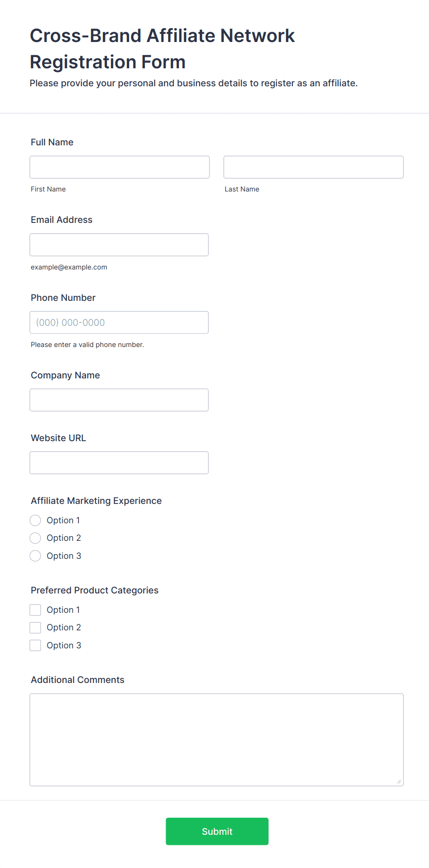Click the Phone Number field
Image resolution: width=429 pixels, height=868 pixels.
[x=119, y=323]
